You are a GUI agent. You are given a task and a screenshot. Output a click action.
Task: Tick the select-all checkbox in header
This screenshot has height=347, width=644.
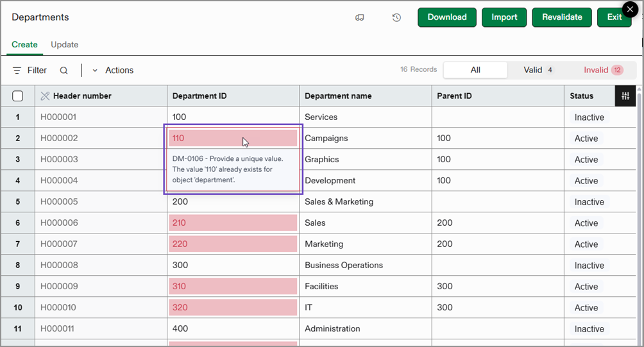18,96
